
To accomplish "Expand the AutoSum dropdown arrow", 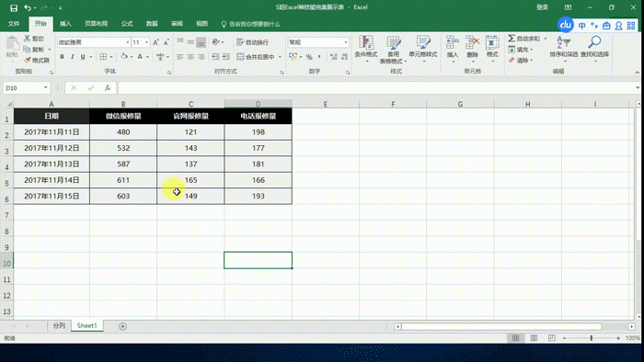I will [546, 39].
